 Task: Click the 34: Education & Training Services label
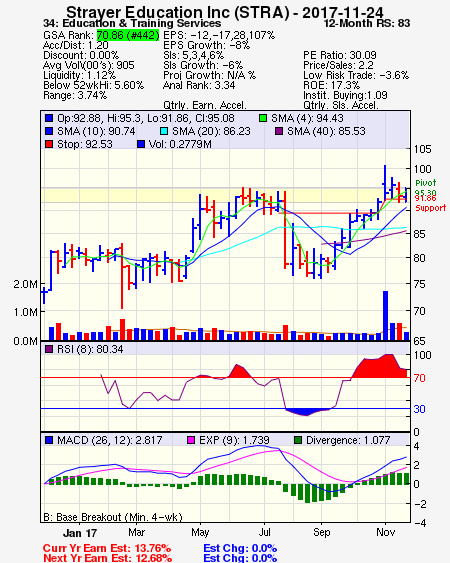132,23
